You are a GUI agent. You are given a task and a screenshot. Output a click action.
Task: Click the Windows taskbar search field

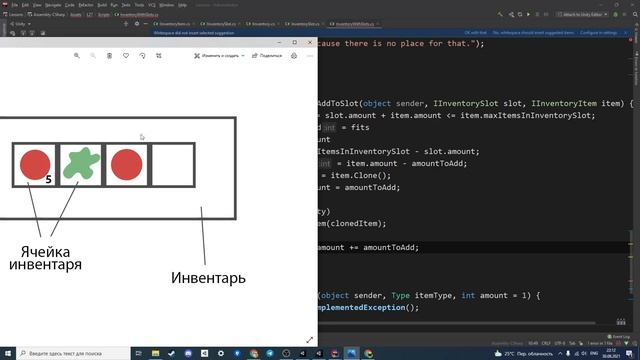(x=73, y=353)
